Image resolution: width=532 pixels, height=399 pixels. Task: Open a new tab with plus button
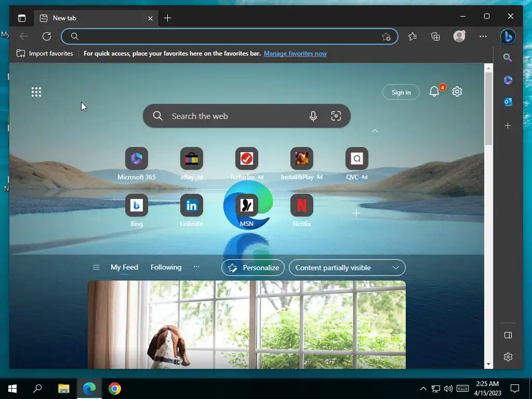(x=167, y=18)
